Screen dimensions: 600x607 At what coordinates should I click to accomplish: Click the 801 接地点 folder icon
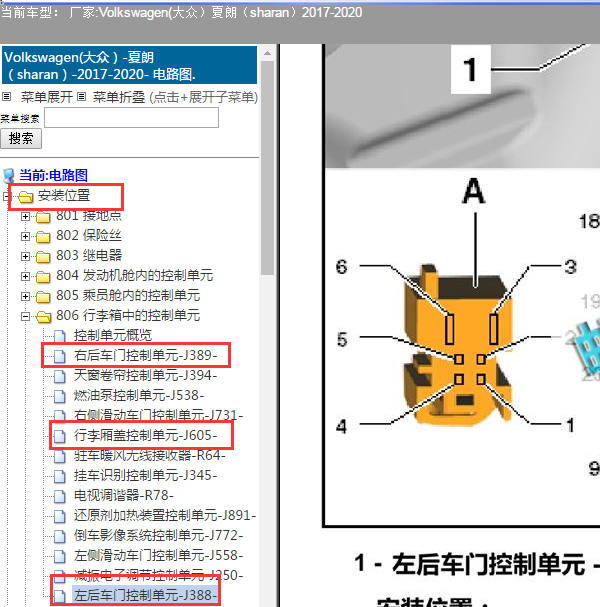point(43,217)
